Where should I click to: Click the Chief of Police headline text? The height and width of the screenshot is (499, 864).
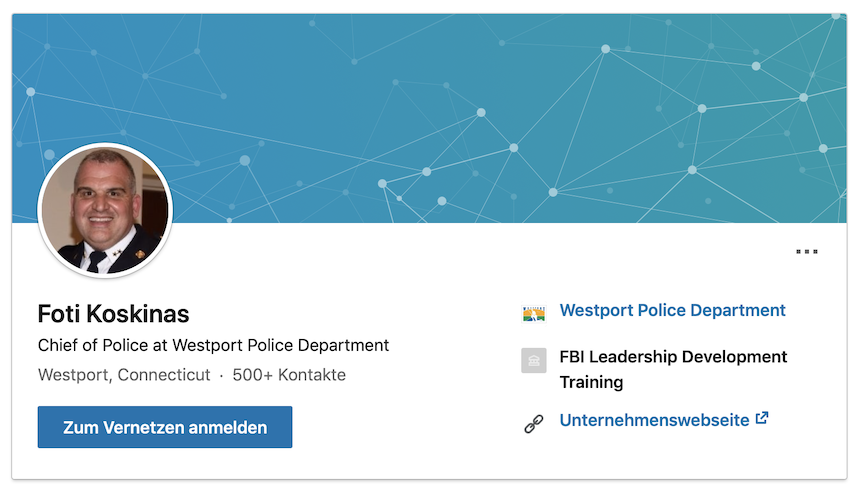coord(213,346)
